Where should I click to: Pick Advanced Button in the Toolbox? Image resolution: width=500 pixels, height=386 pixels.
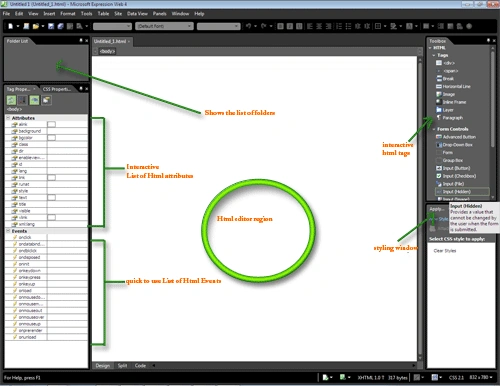pos(456,137)
